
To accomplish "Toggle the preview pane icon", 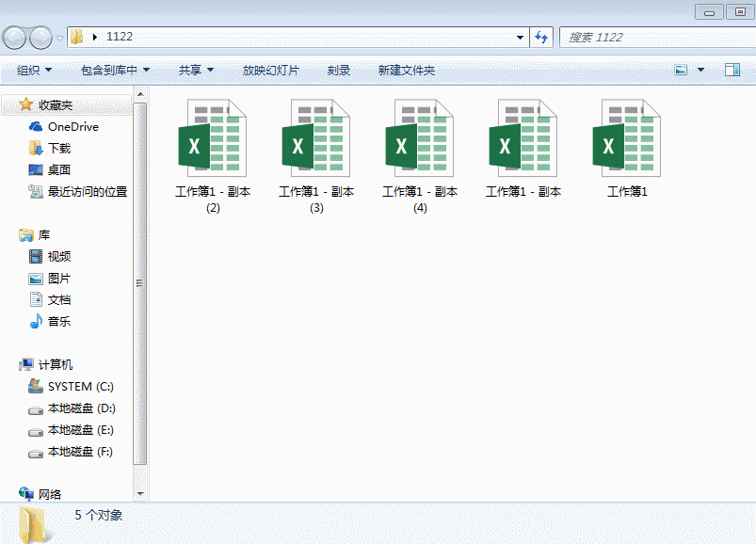I will tap(732, 70).
